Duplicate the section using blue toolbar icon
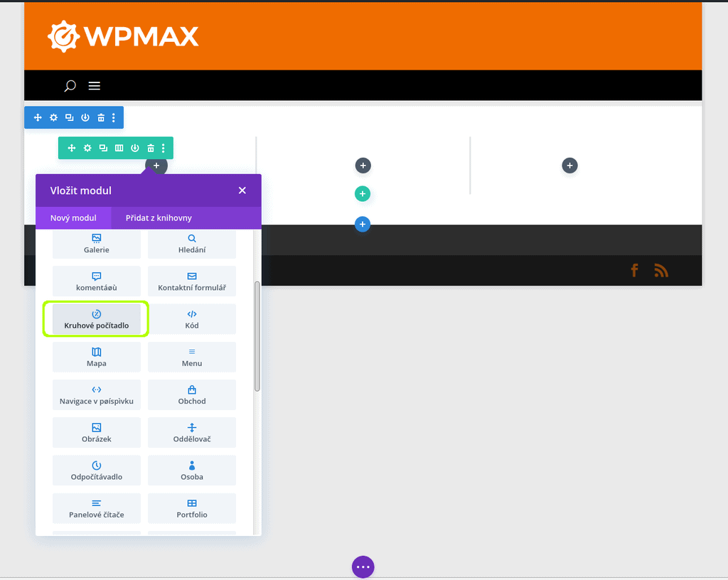The width and height of the screenshot is (728, 580). [x=69, y=117]
